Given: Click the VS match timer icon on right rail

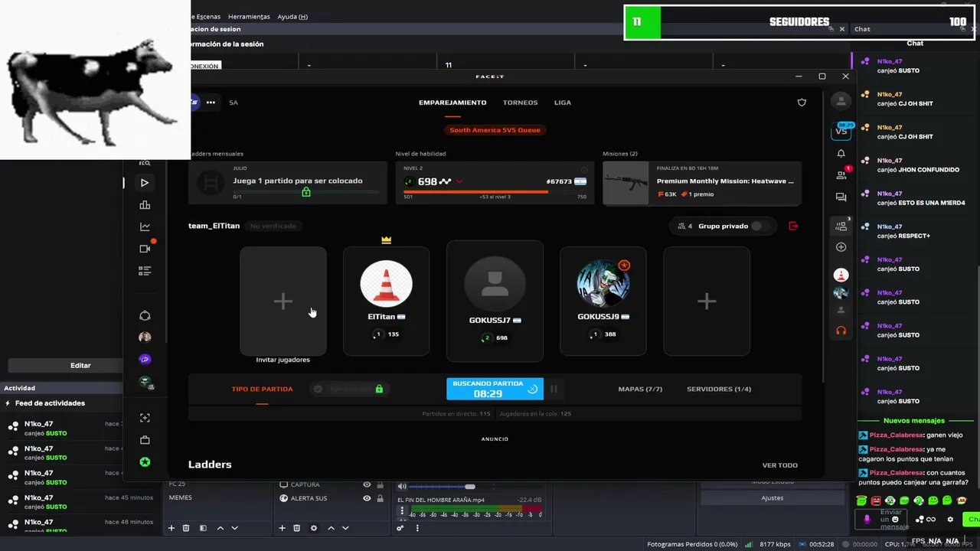Looking at the screenshot, I should click(x=841, y=130).
